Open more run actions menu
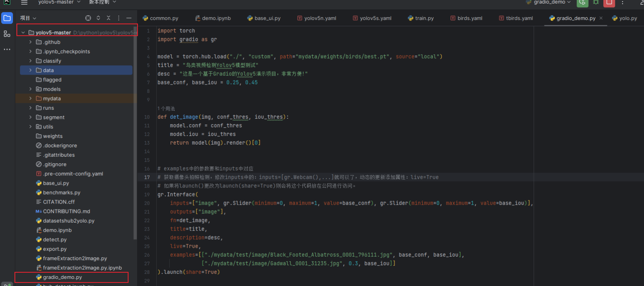Viewport: 644px width, 286px height. pyautogui.click(x=623, y=2)
